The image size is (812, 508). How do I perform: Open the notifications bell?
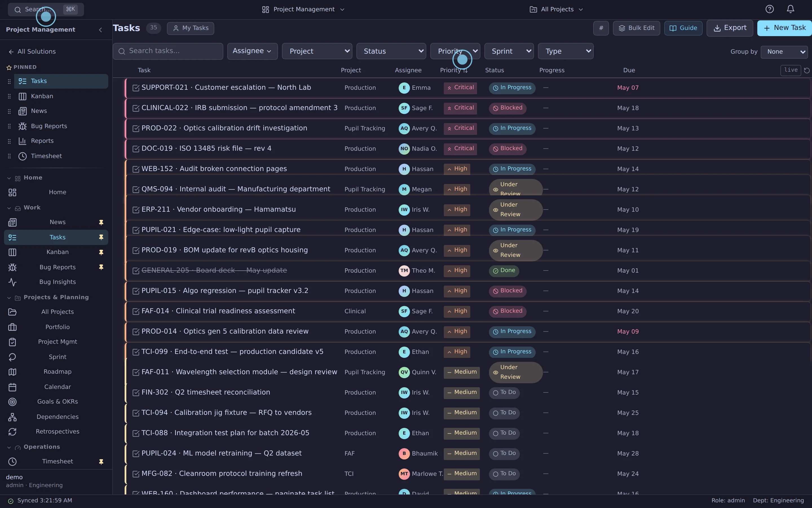pyautogui.click(x=791, y=9)
